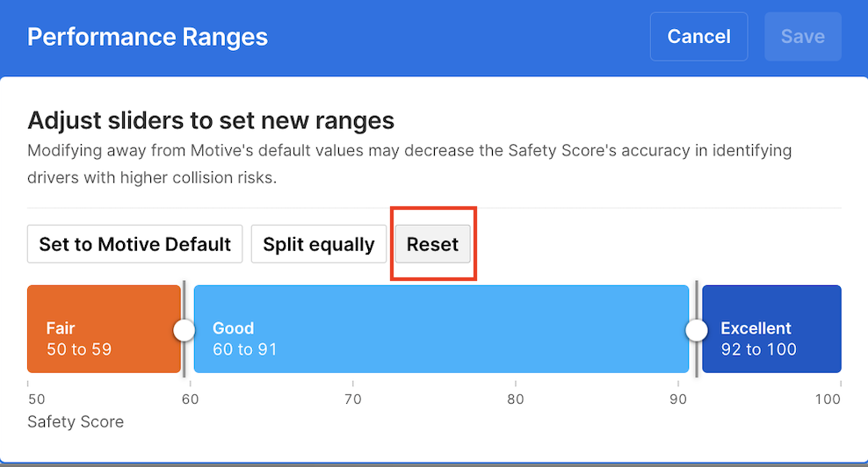This screenshot has width=868, height=467.
Task: Click the 70 tick label on the axis
Action: (x=353, y=399)
